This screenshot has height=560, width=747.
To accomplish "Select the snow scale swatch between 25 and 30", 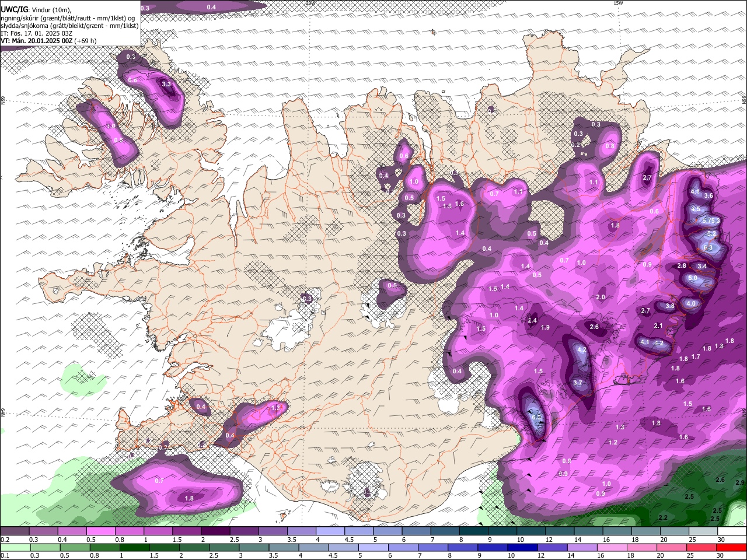I will (703, 531).
